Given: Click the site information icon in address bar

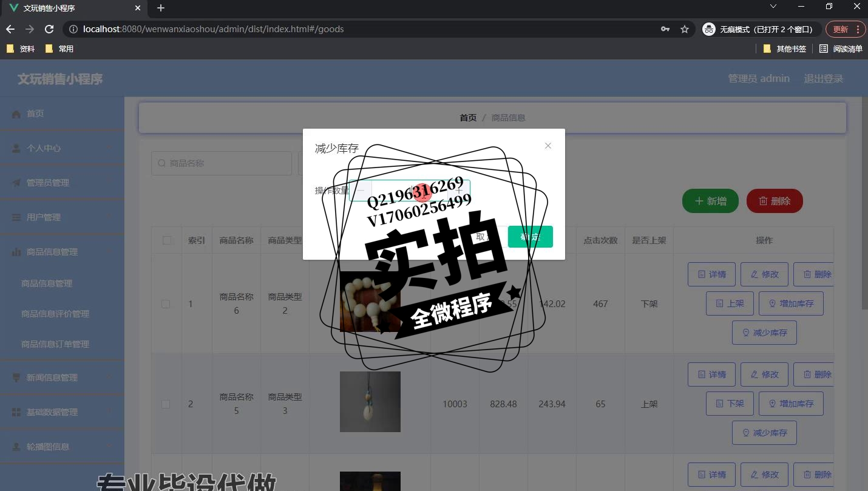Looking at the screenshot, I should (73, 29).
